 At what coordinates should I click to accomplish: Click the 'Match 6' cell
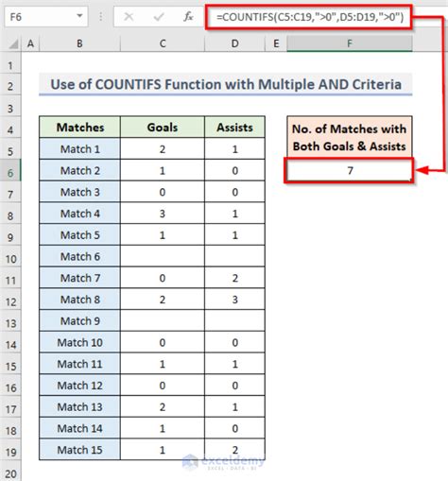pos(79,256)
